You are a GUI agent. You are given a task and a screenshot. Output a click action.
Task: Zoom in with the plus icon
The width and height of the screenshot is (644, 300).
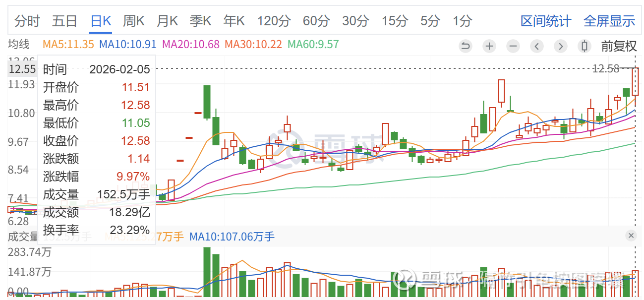click(489, 47)
